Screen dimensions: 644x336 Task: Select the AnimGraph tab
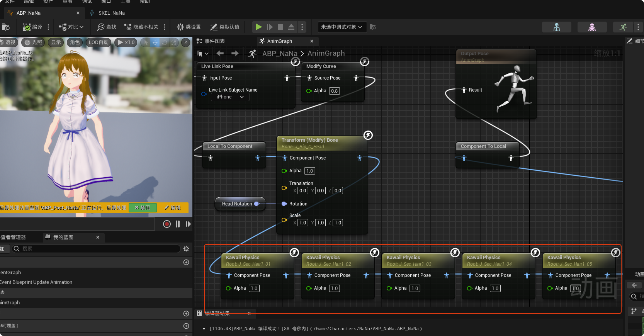[x=279, y=41]
